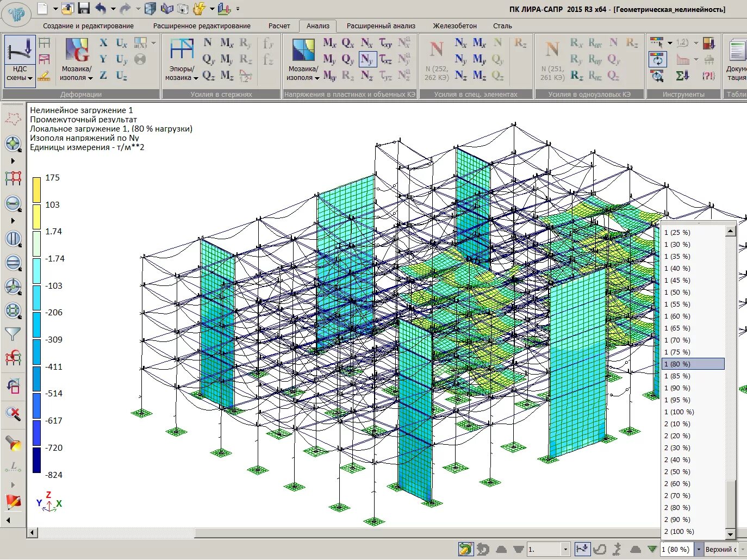Click the flashlight icon in left toolbar
Image resolution: width=747 pixels, height=560 pixels.
point(13,443)
